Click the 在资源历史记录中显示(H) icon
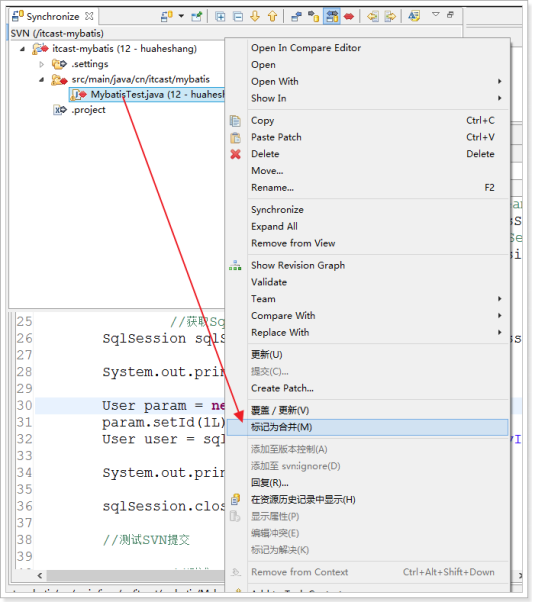 tap(235, 500)
